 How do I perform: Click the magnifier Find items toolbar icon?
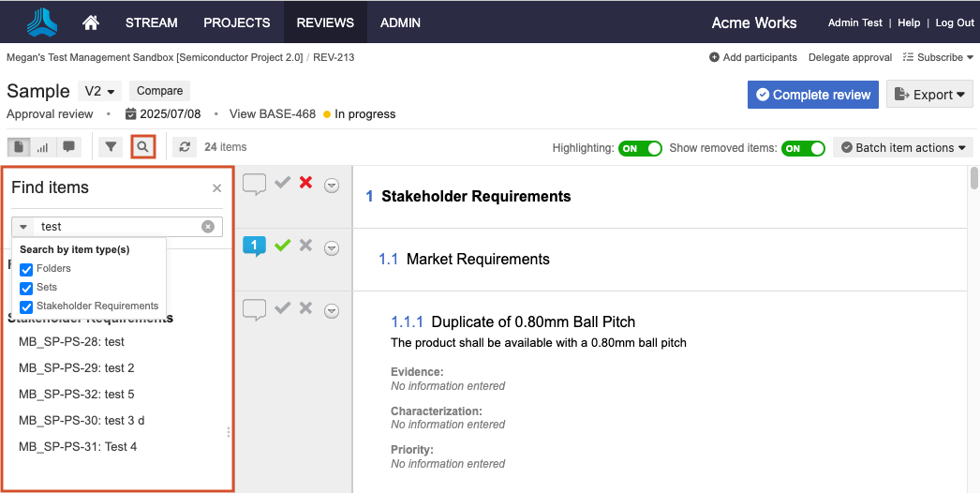click(x=142, y=147)
